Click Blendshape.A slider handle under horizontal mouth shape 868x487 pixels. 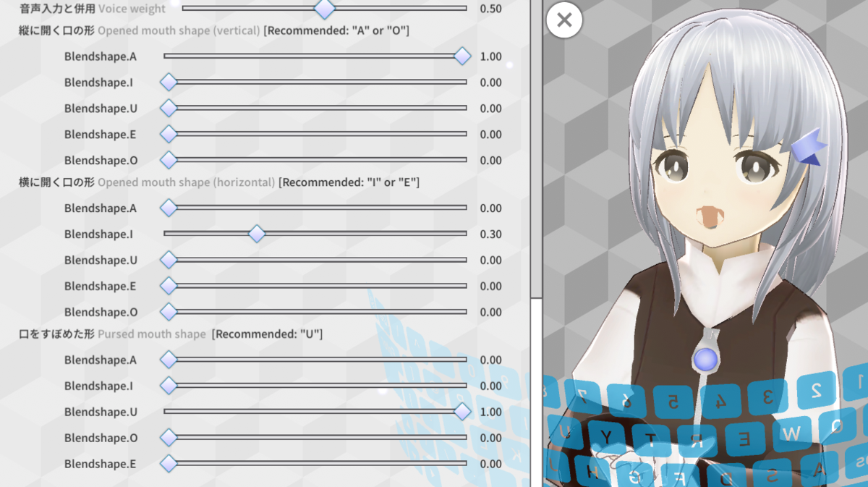coord(169,208)
